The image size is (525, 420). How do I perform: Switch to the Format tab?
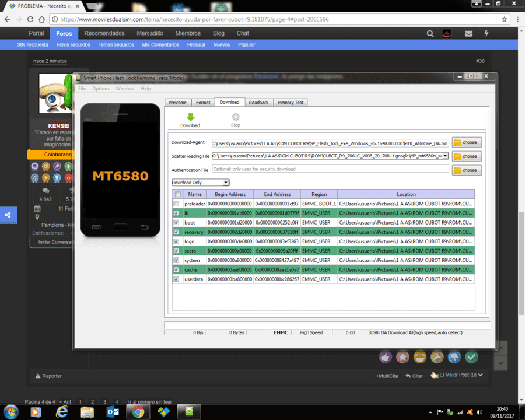(203, 103)
